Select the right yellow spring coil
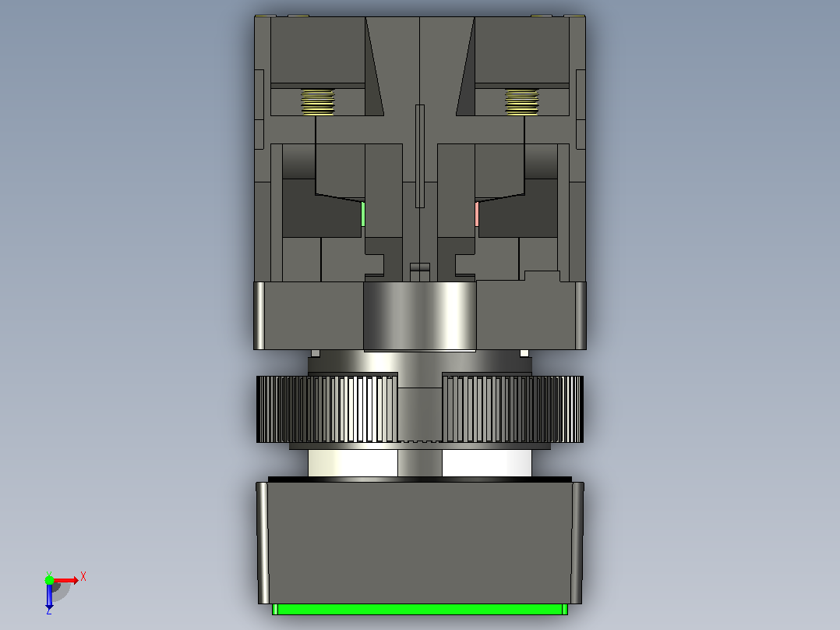This screenshot has width=840, height=630. (522, 102)
